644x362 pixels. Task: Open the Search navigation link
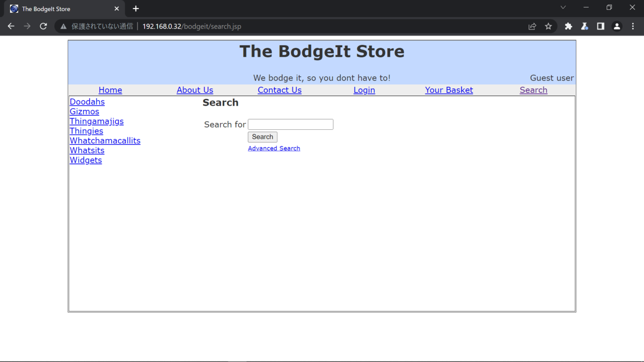[x=533, y=90]
